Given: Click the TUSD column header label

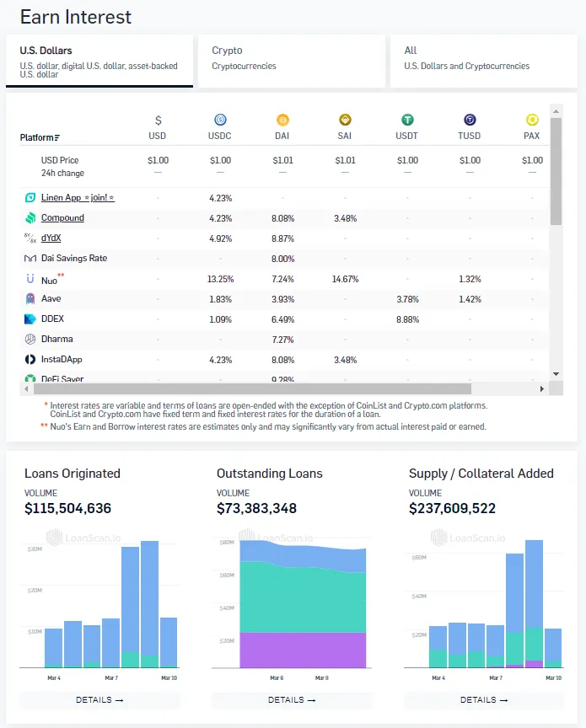Looking at the screenshot, I should 470,136.
